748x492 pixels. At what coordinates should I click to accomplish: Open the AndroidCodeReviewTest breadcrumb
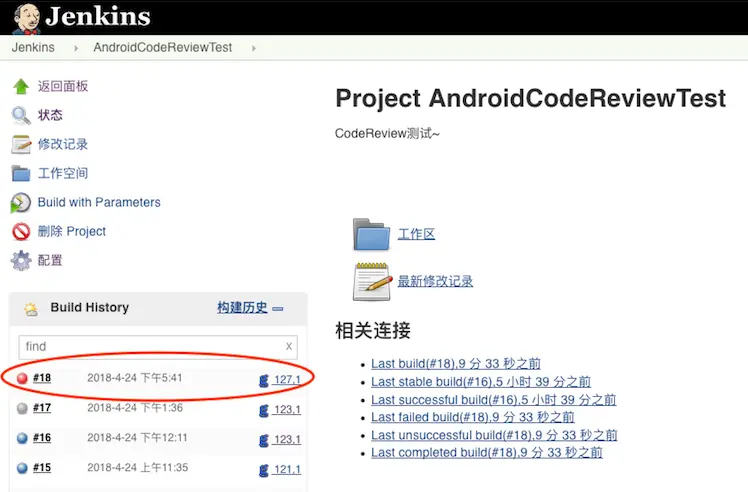click(163, 47)
